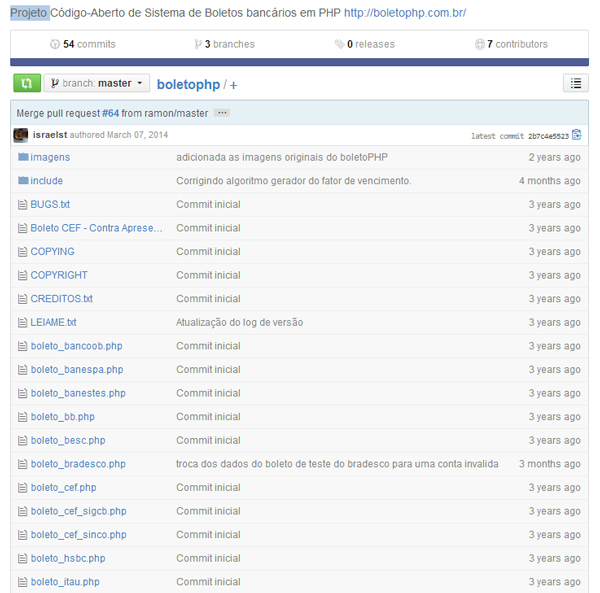Click file icon beside COPYRIGHT
The image size is (600, 593).
click(23, 275)
